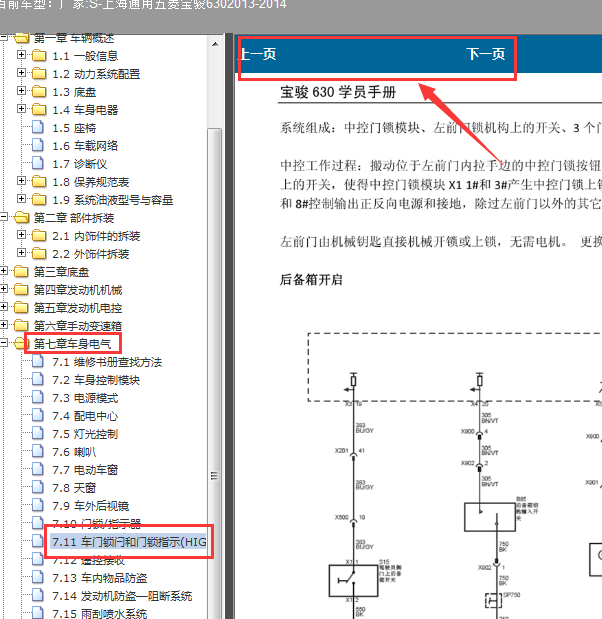Open 7.2 车身控制模块 page
The width and height of the screenshot is (602, 619).
click(96, 380)
